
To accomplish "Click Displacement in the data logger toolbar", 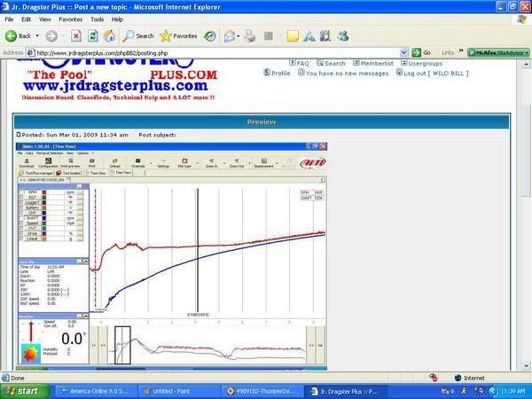I will (263, 163).
